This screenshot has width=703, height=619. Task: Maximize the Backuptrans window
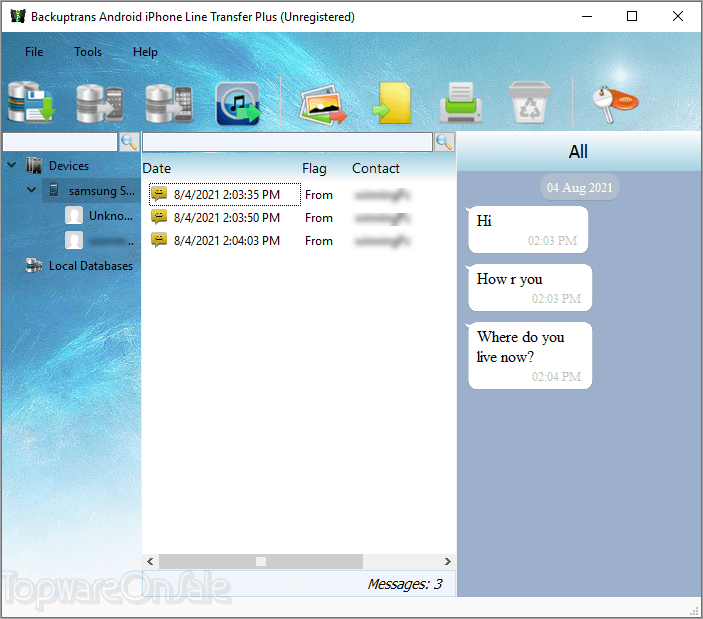coord(632,17)
